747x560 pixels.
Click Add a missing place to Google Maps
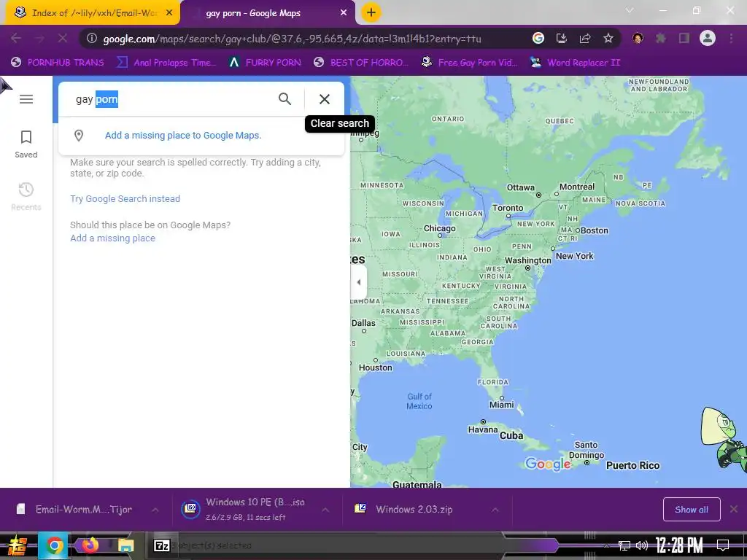point(183,136)
